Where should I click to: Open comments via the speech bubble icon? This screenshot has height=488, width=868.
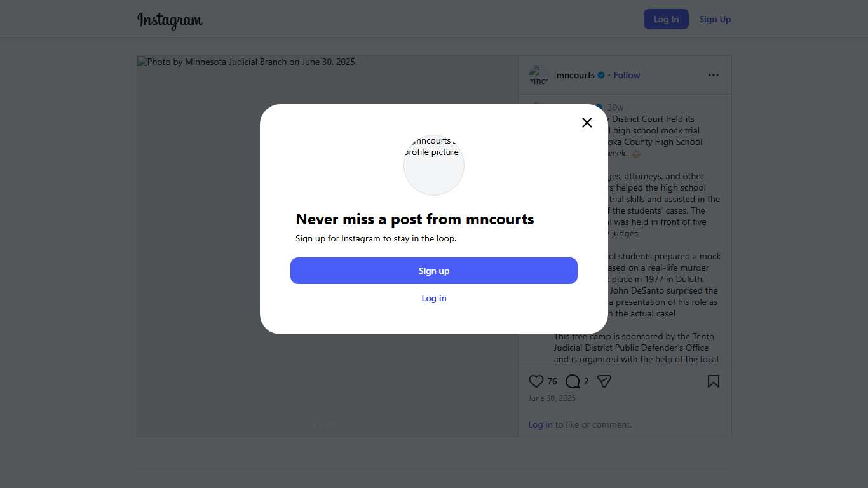573,381
